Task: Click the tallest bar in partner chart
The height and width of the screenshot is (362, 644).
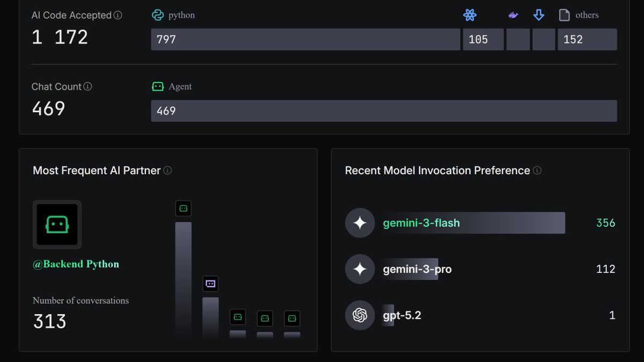Action: pyautogui.click(x=184, y=279)
